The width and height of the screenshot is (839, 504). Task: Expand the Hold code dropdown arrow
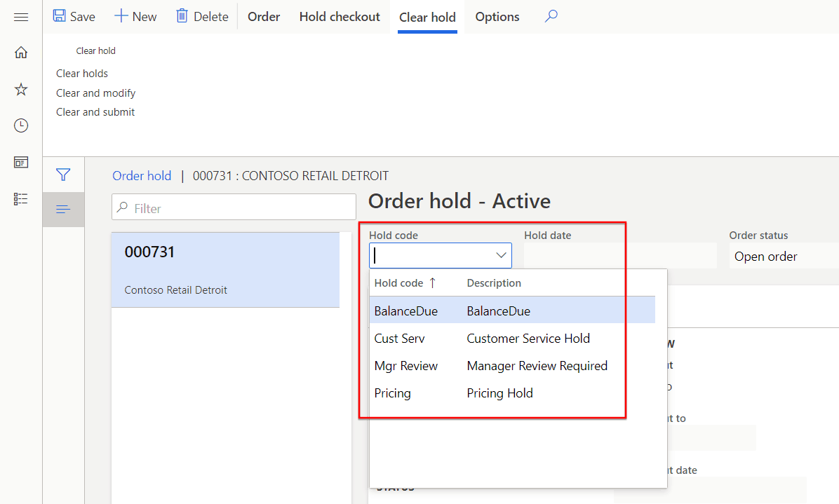coord(500,255)
